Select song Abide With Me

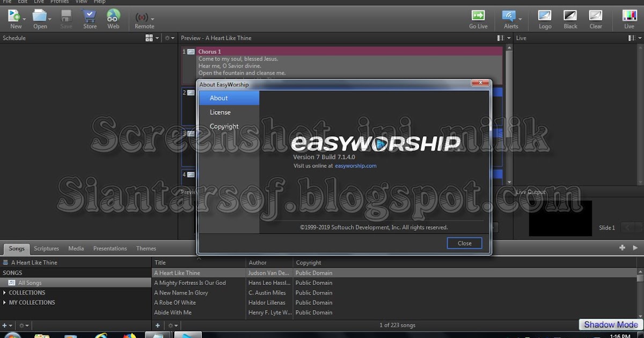click(173, 312)
